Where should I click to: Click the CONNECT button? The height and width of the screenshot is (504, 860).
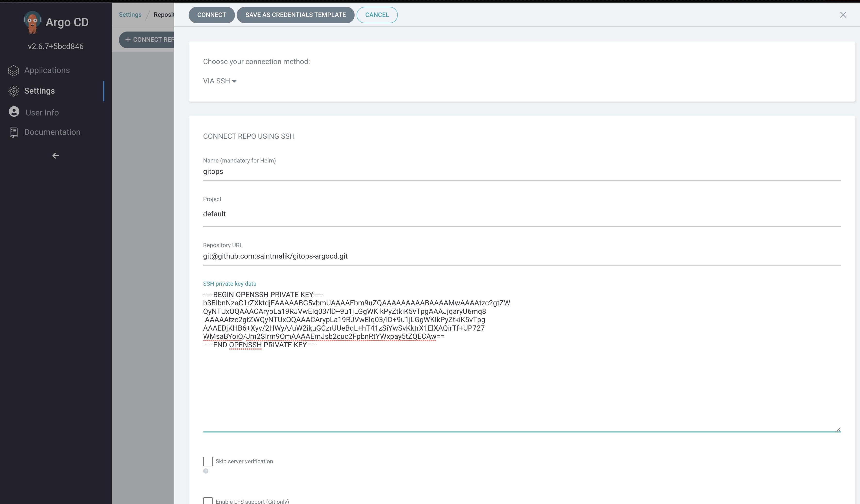(x=211, y=15)
